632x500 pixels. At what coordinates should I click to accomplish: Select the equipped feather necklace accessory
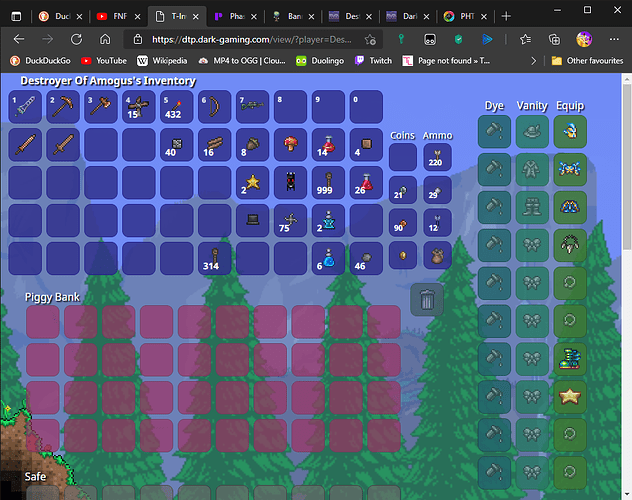[570, 245]
